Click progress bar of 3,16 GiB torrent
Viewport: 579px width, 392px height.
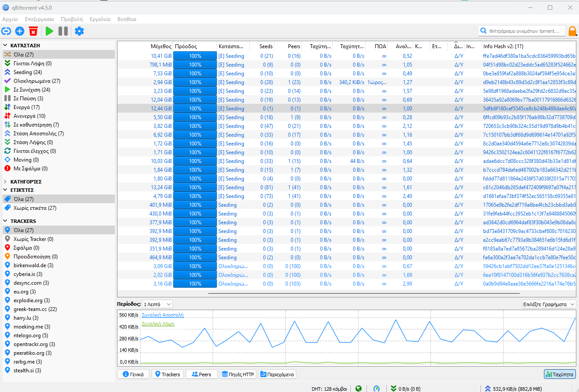click(195, 284)
